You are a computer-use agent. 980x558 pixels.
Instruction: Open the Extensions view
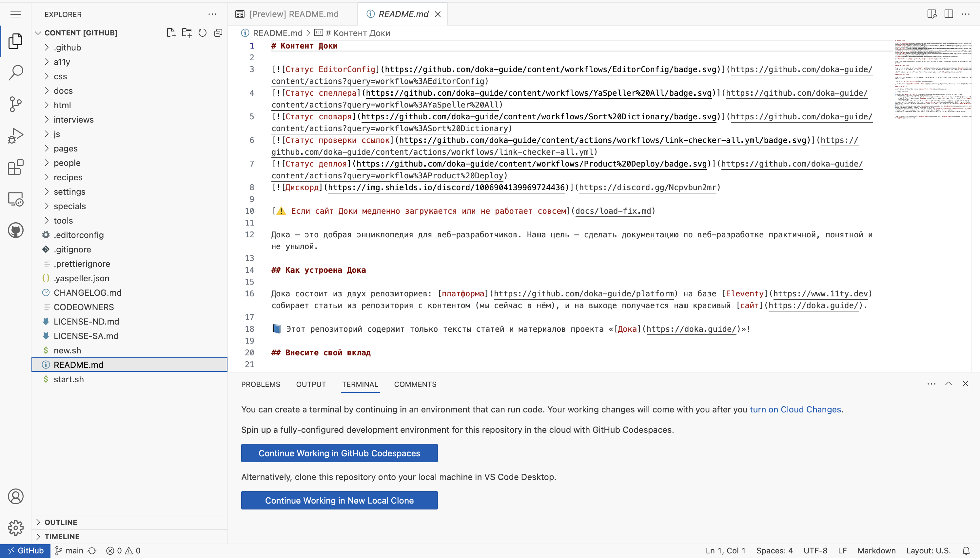(x=16, y=168)
